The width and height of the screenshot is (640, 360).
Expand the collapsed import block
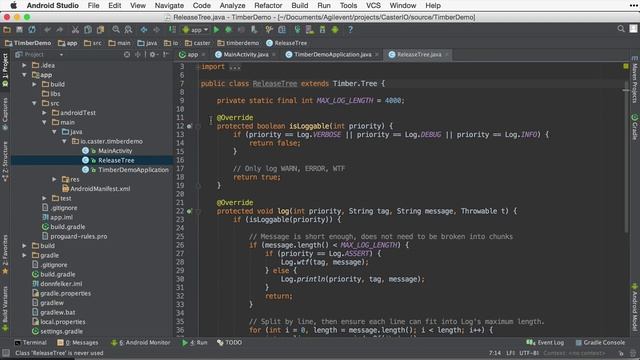(235, 67)
